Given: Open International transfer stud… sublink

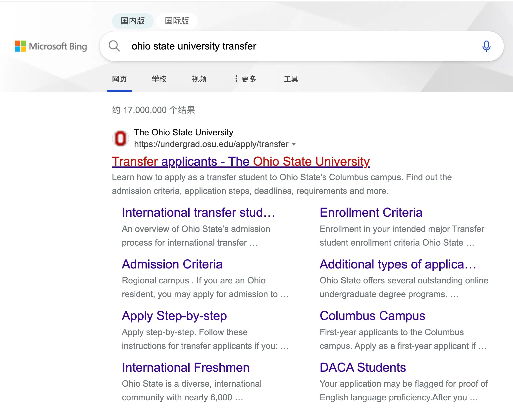Looking at the screenshot, I should [199, 212].
